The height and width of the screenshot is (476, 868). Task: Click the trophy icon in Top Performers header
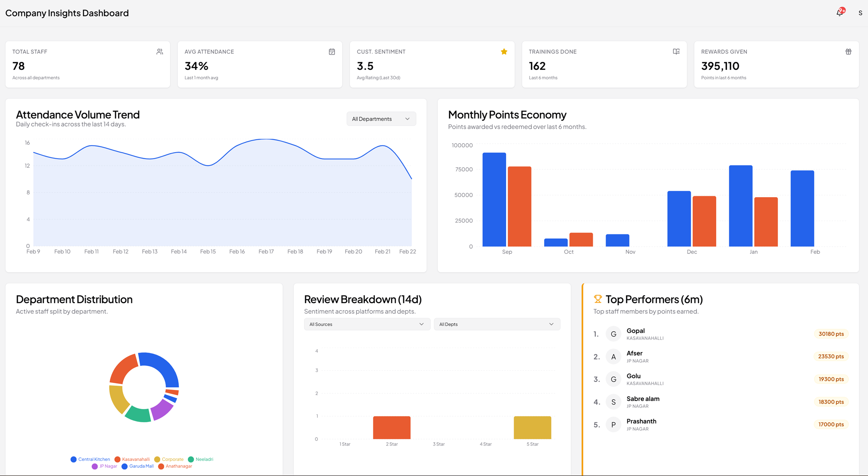click(x=597, y=299)
